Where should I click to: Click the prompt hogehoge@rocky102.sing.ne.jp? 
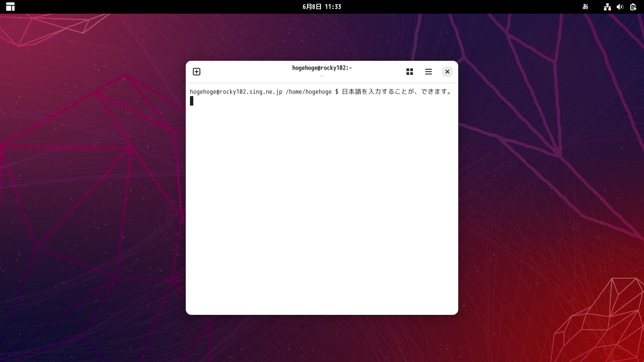click(236, 92)
